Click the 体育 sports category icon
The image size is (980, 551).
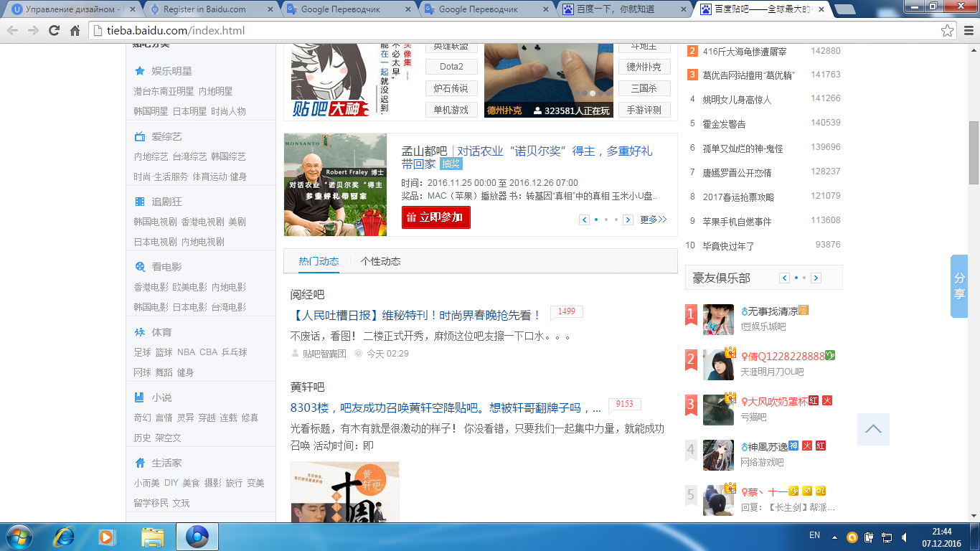pyautogui.click(x=140, y=332)
